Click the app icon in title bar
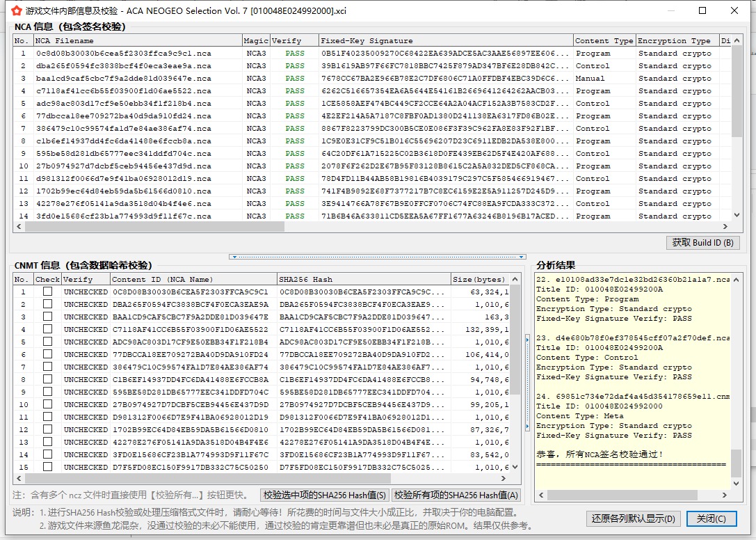756x540 pixels. tap(15, 11)
